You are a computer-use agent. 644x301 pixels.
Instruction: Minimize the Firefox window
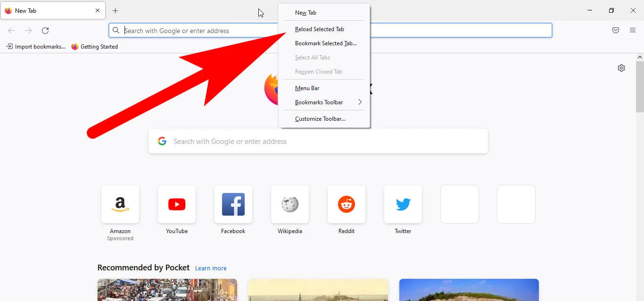click(x=590, y=10)
